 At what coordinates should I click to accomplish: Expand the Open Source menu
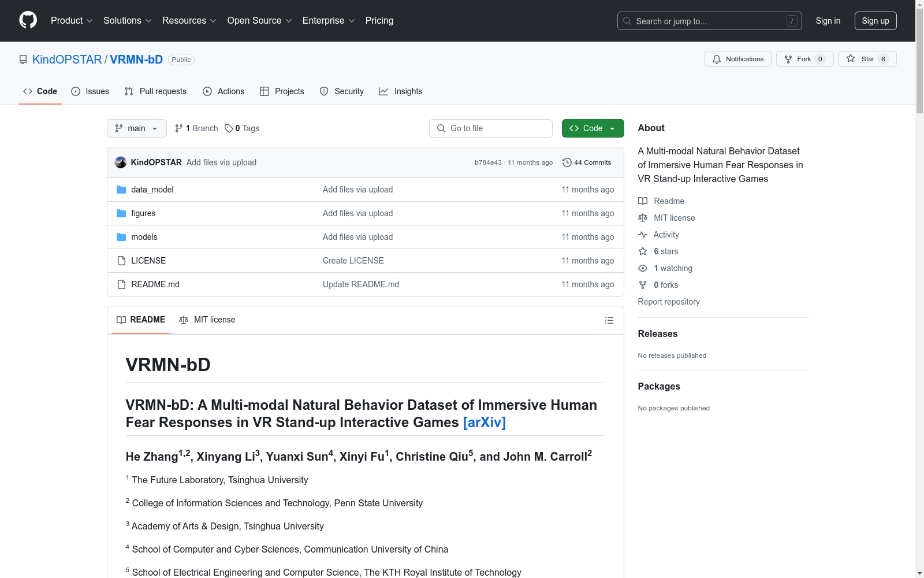pyautogui.click(x=260, y=21)
